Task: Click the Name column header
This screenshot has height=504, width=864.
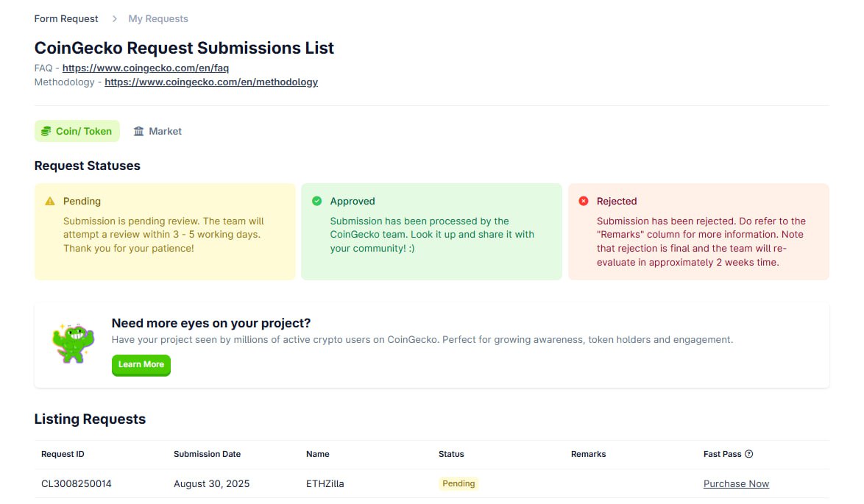Action: pyautogui.click(x=318, y=454)
